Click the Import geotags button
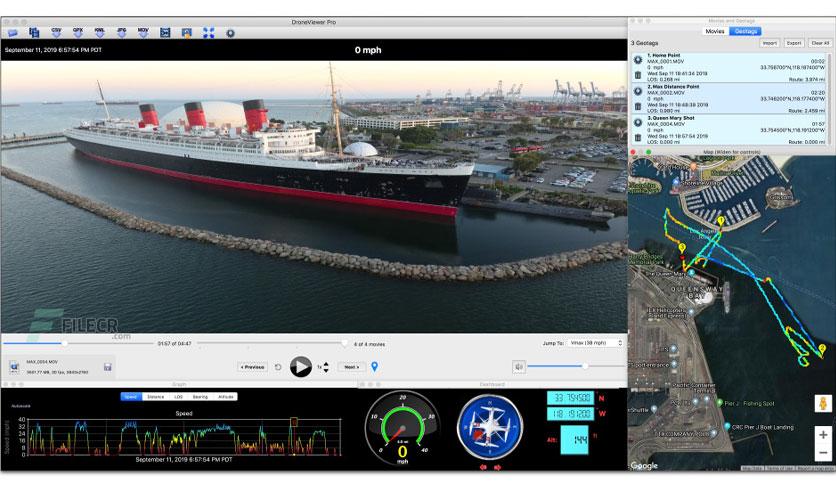Image resolution: width=836 pixels, height=484 pixels. (x=769, y=43)
